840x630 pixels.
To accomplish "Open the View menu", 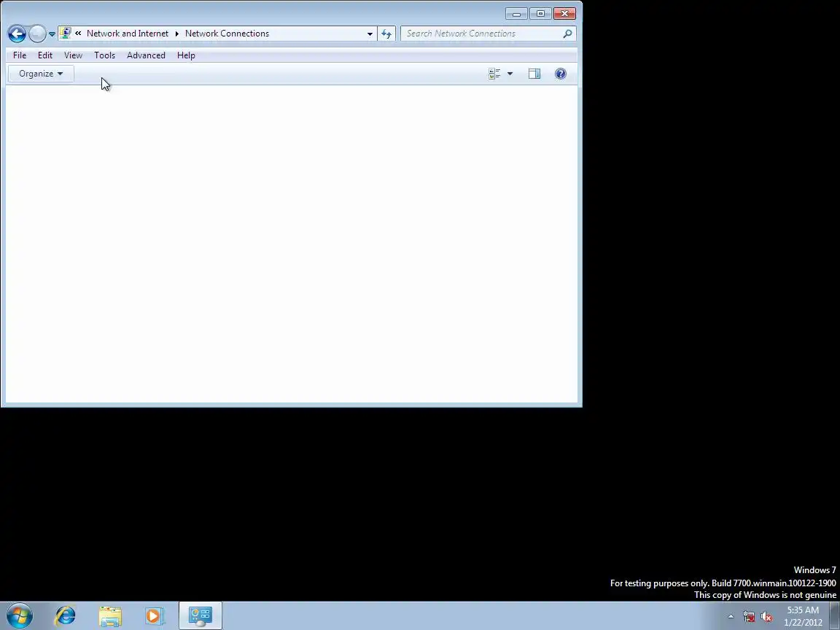I will [74, 55].
